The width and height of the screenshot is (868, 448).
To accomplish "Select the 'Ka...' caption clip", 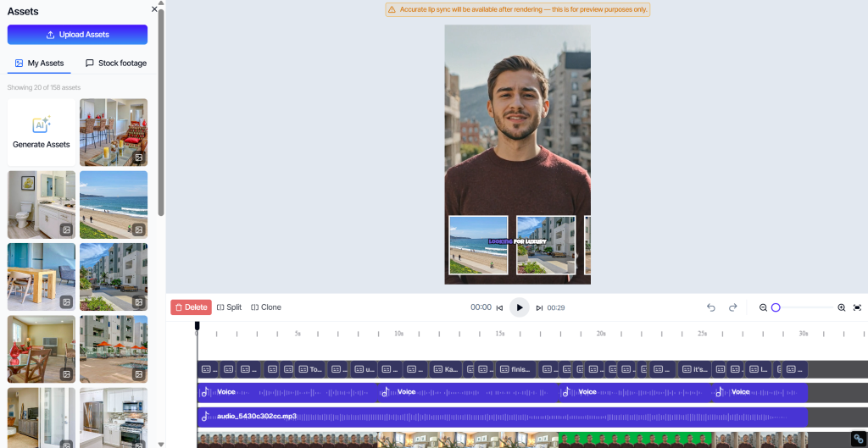I will click(446, 369).
